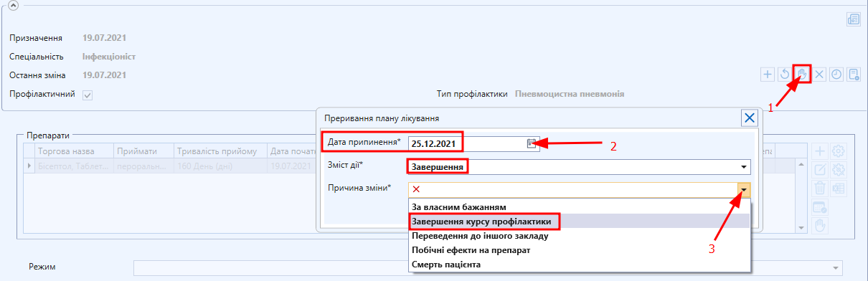Collapse the panel with the round chevron button
This screenshot has width=868, height=281.
pyautogui.click(x=13, y=5)
